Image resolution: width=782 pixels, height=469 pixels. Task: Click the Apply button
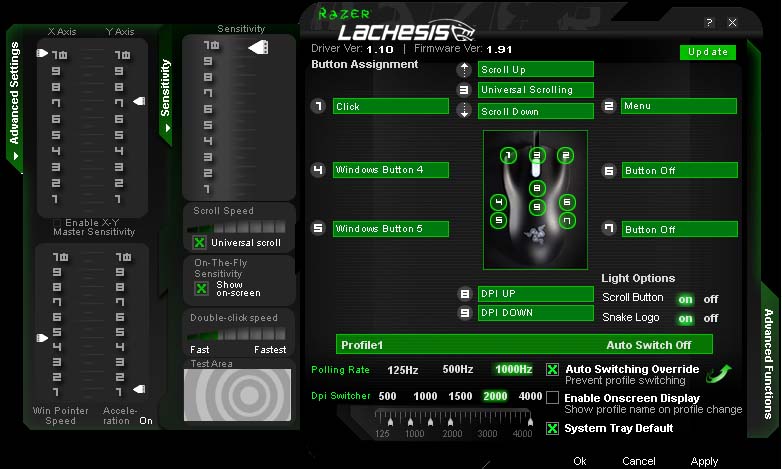704,461
